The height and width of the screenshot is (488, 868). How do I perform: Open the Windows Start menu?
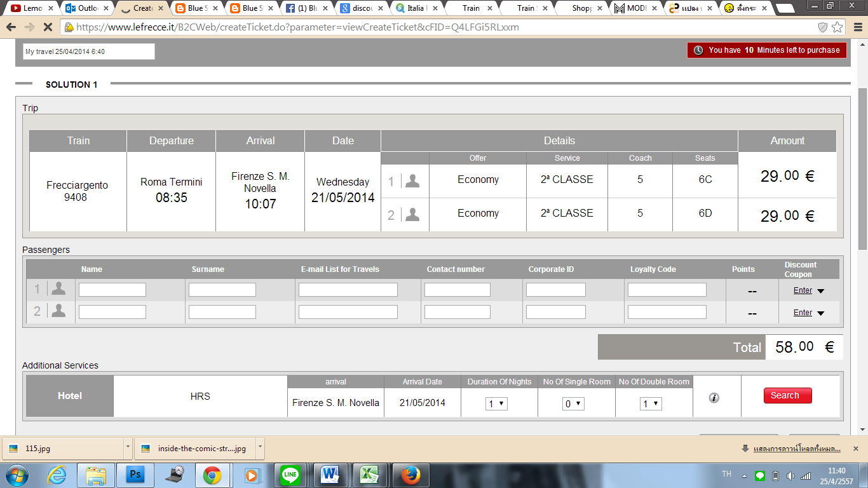(17, 475)
